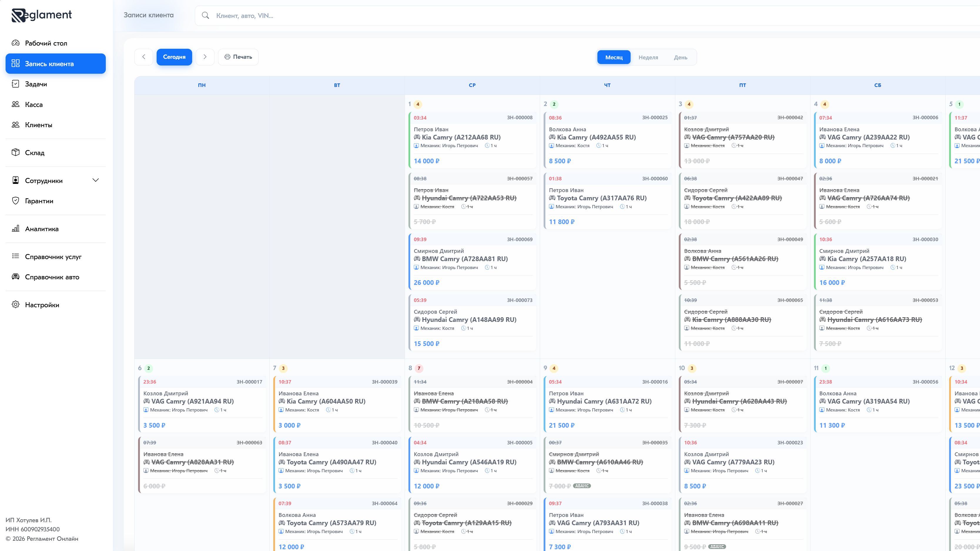The height and width of the screenshot is (551, 980).
Task: Expand the Сотрудники submenu chevron
Action: [x=96, y=180]
